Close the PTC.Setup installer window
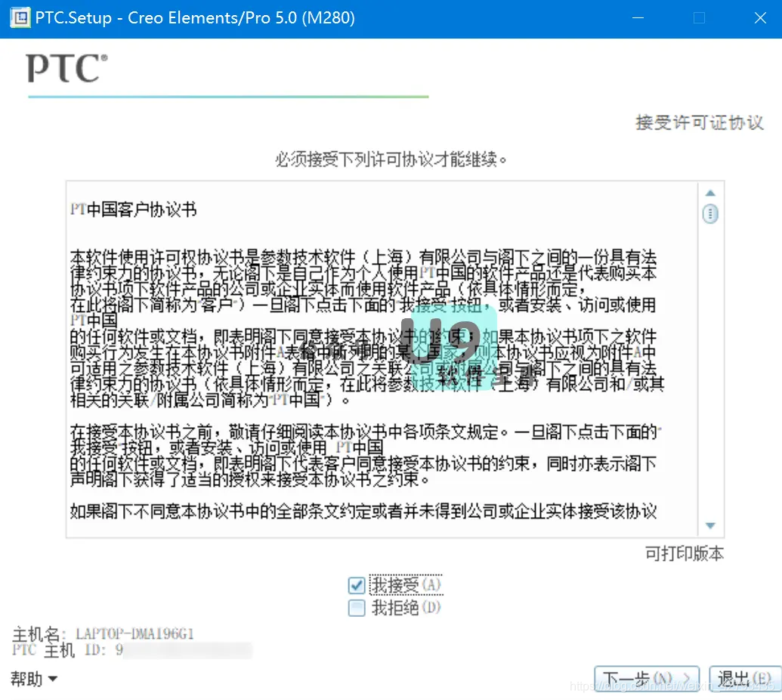Image resolution: width=782 pixels, height=700 pixels. (760, 18)
